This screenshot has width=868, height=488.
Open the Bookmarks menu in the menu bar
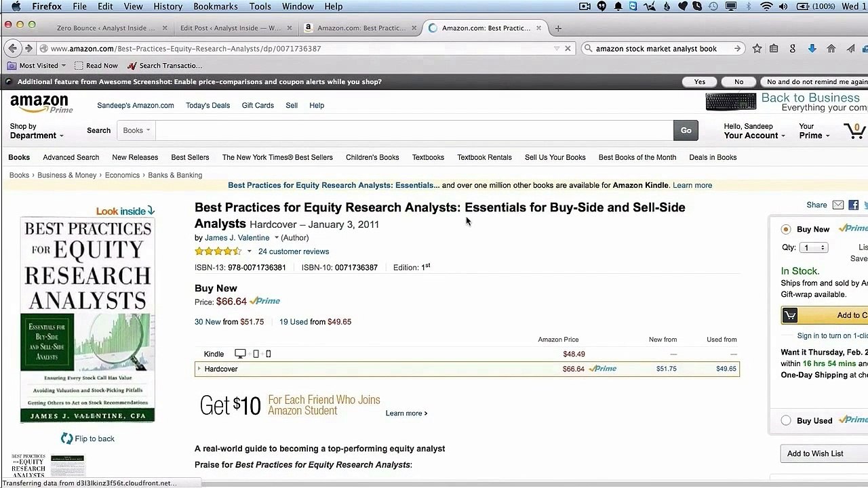[216, 6]
